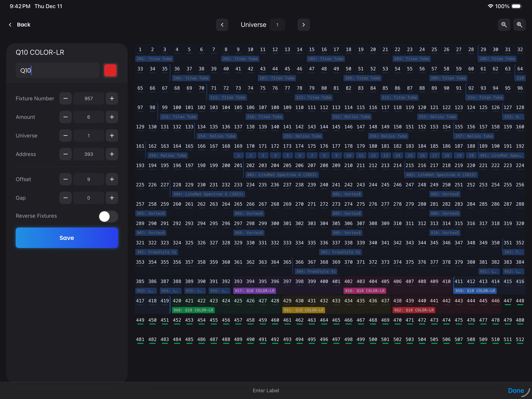Click the back chevron icon next to Back
Viewport: 532px width, 399px height.
(x=10, y=25)
